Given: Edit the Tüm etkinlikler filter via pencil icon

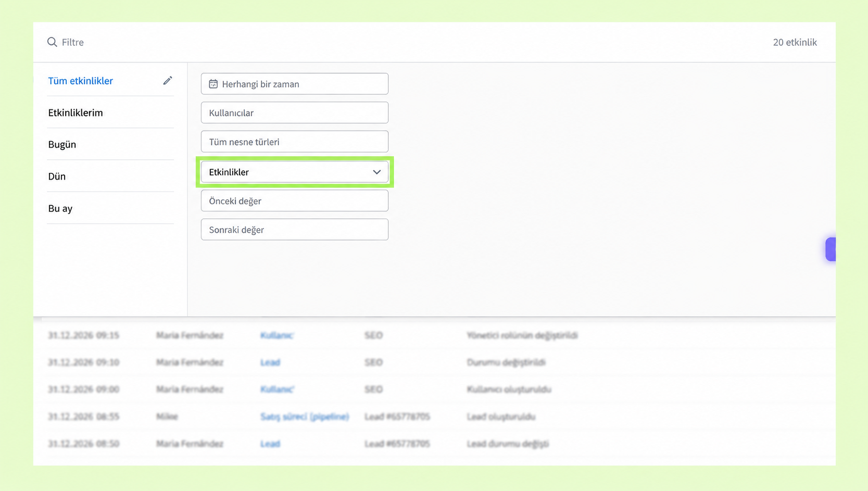Looking at the screenshot, I should pos(167,81).
